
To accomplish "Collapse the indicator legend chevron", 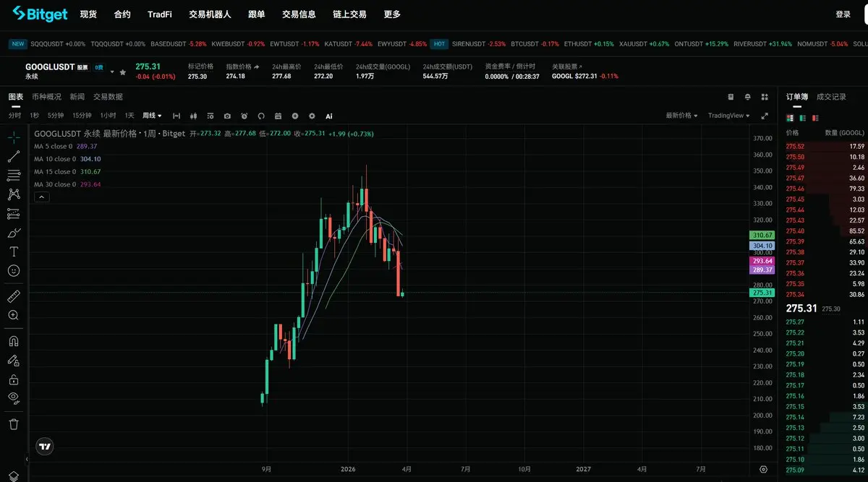I will (x=41, y=197).
